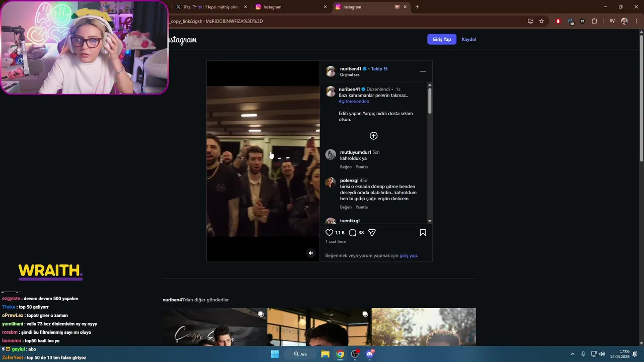Open nuriben41 profile picture in post header
The image size is (644, 362).
[331, 71]
